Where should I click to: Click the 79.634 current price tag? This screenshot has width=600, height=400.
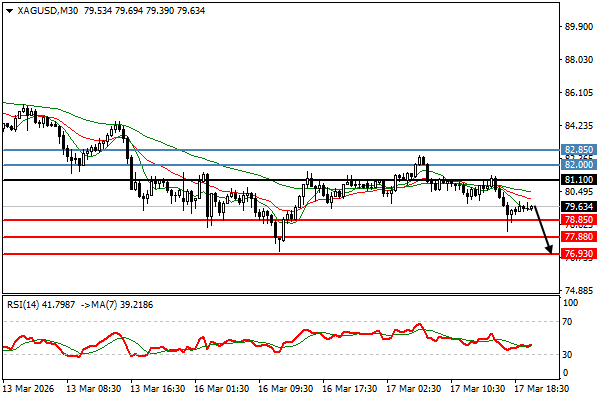[579, 207]
